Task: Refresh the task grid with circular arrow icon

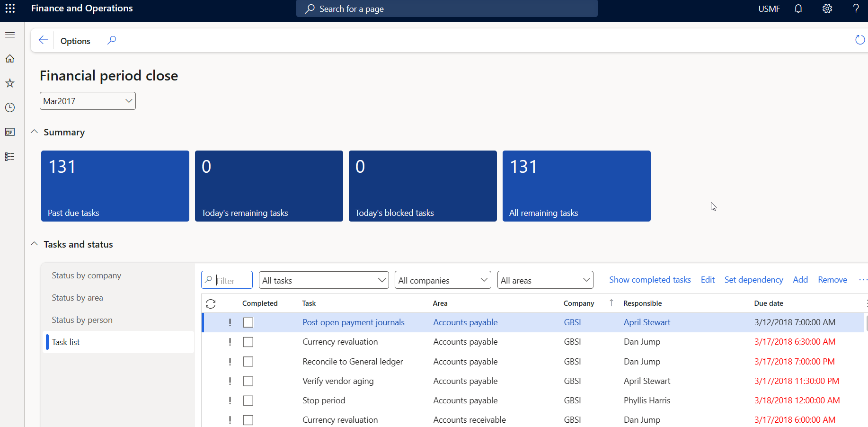Action: coord(211,303)
